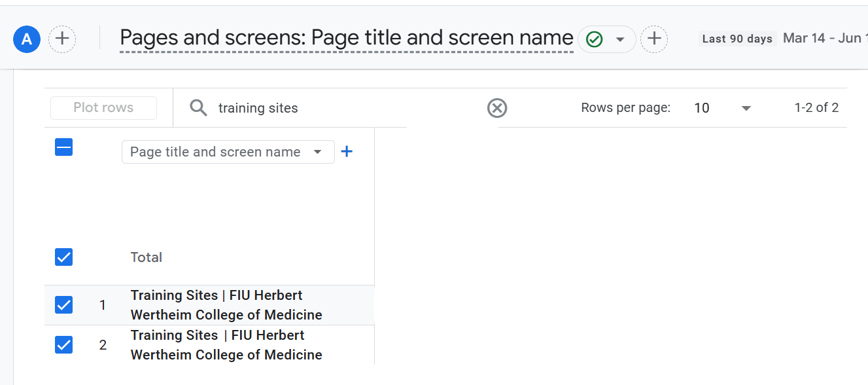Screen dimensions: 868x385
Task: Click the magnifier search icon
Action: [198, 108]
